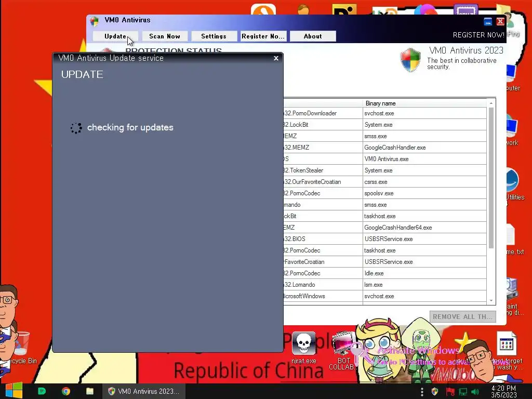The width and height of the screenshot is (532, 399).
Task: Select the csrss.exe binary row
Action: coord(424,182)
